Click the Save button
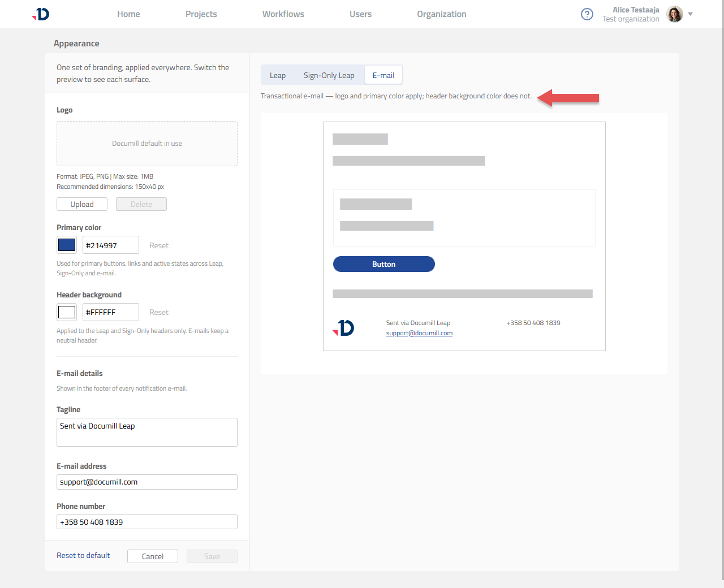724x588 pixels. (212, 556)
